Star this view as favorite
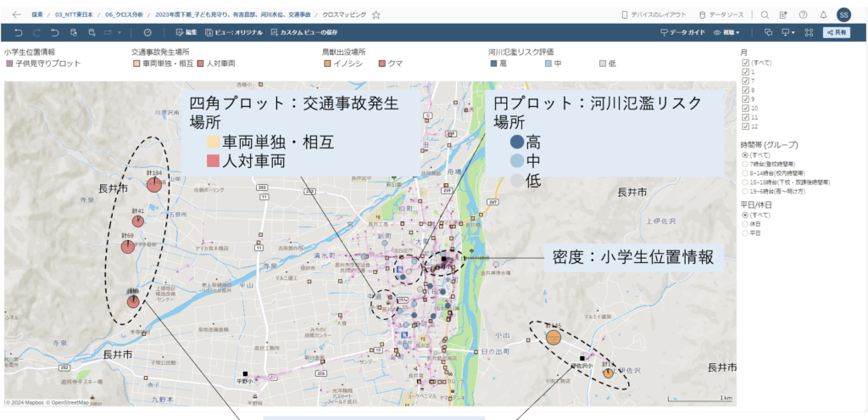The height and width of the screenshot is (420, 868). pyautogui.click(x=376, y=14)
